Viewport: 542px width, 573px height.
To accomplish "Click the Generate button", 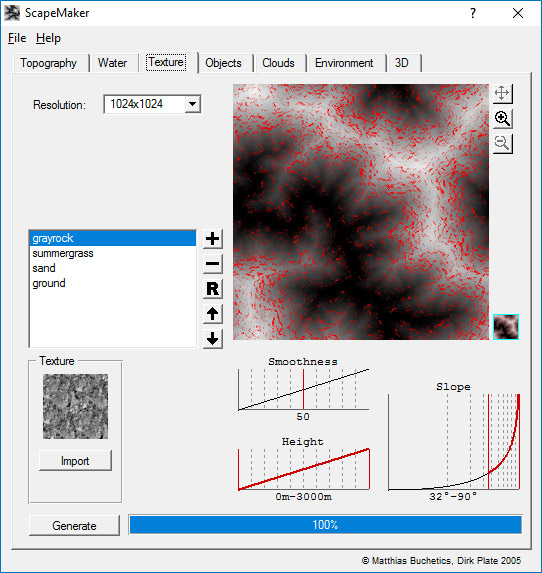I will coord(74,525).
